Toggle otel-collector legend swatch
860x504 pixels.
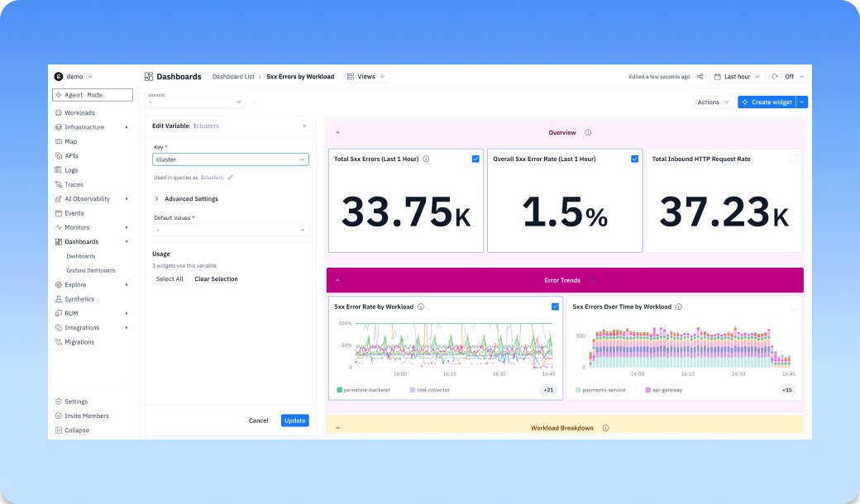coord(413,390)
